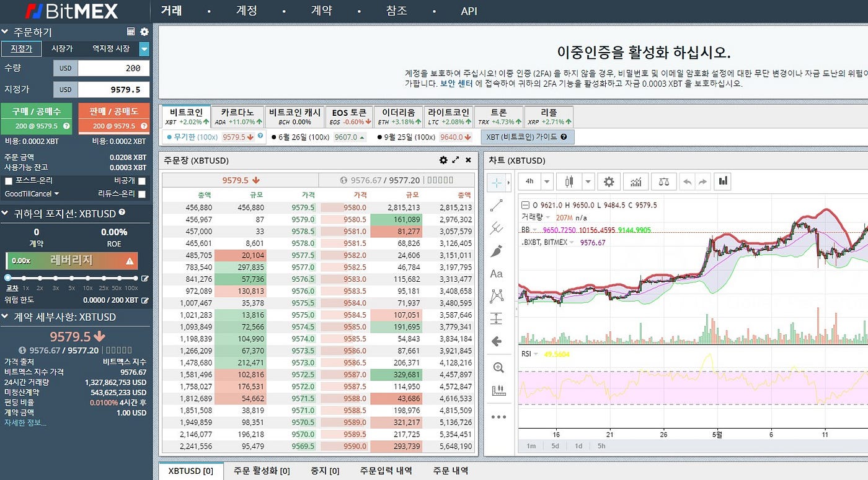Screen dimensions: 868x480
Task: Open the 계약 top menu
Action: 321,11
